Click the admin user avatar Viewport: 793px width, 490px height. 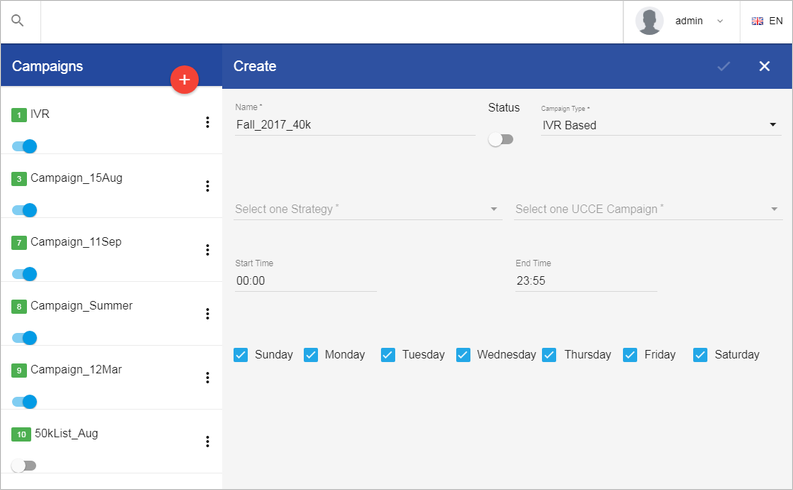[x=649, y=21]
